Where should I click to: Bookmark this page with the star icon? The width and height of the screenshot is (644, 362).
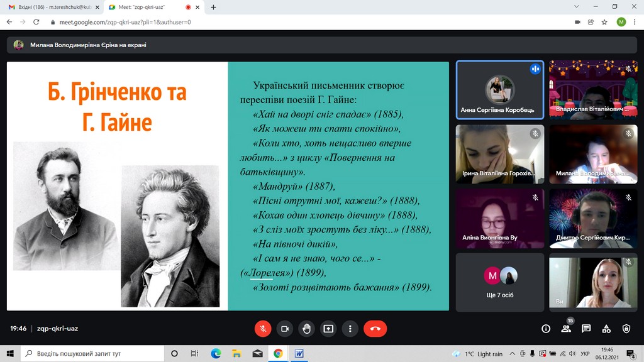click(604, 22)
